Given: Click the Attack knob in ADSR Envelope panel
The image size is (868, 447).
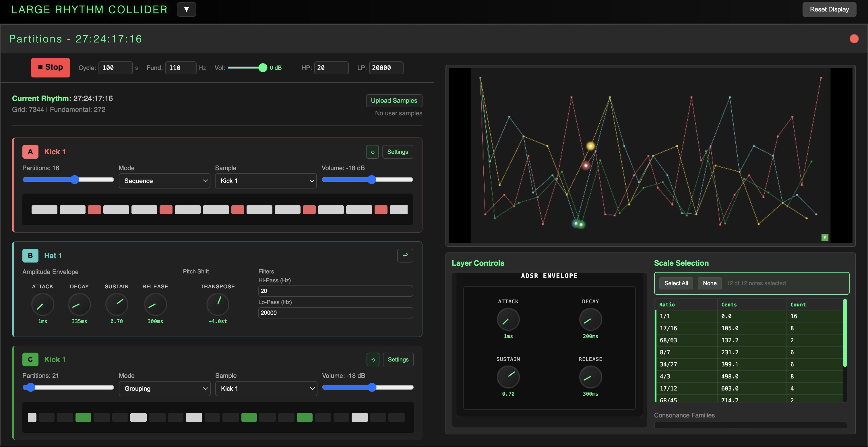Looking at the screenshot, I should click(x=508, y=319).
